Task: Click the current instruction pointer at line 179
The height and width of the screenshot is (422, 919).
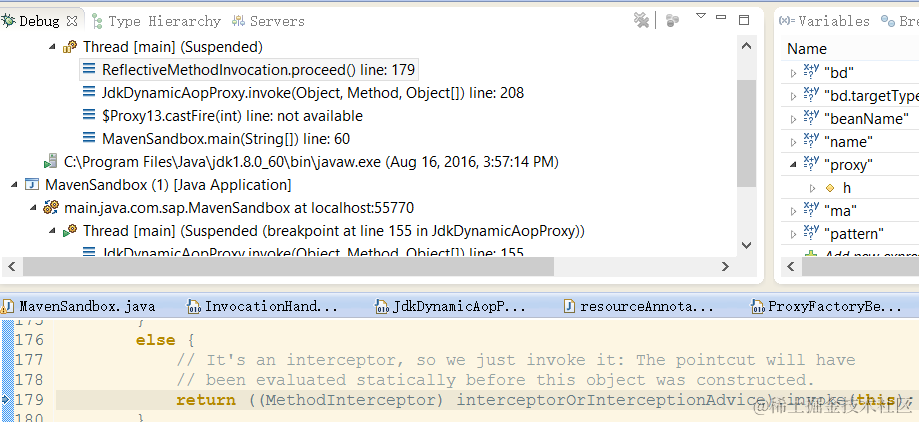Action: point(6,400)
